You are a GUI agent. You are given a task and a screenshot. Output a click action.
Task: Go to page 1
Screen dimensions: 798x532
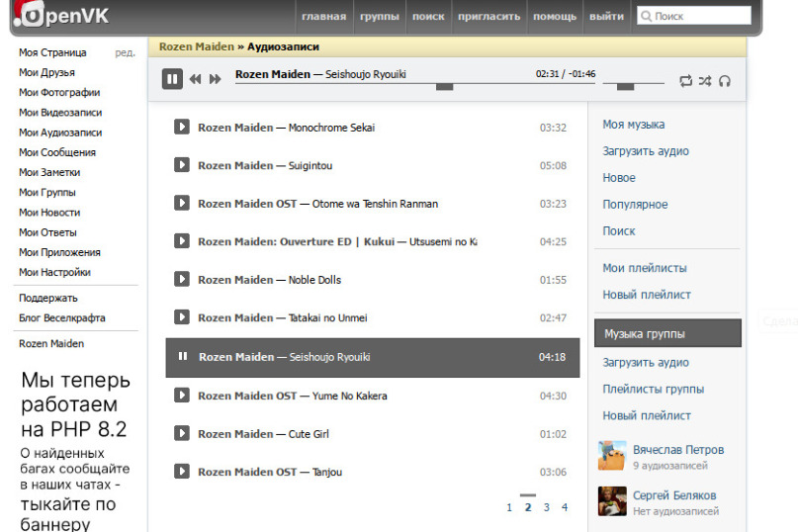509,507
